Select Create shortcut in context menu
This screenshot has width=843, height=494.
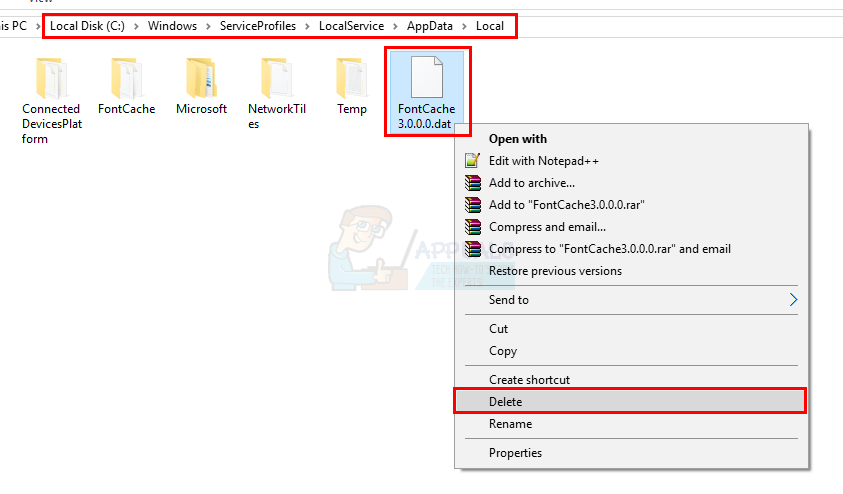click(529, 380)
